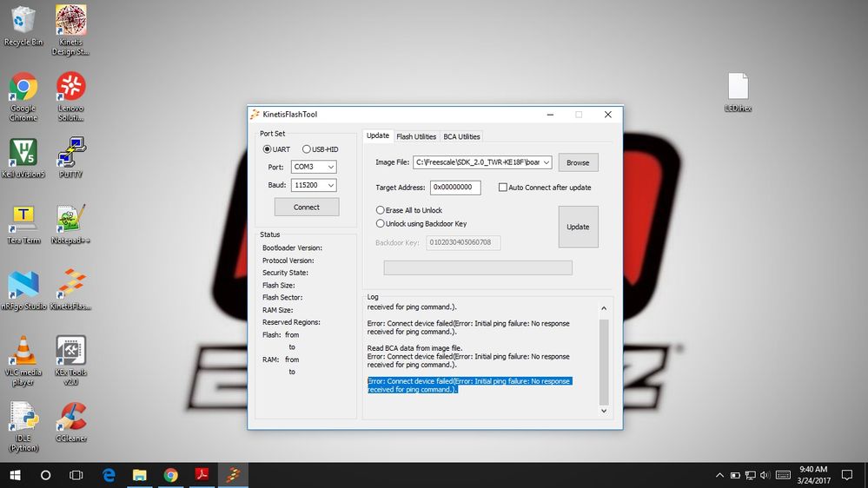Open the network tray icon

[x=751, y=475]
